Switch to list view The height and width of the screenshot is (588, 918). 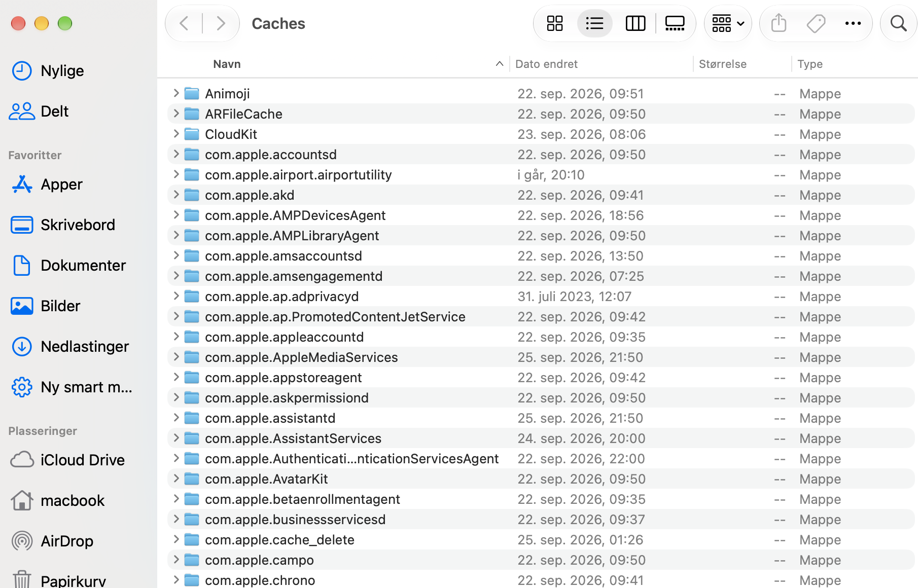[594, 23]
